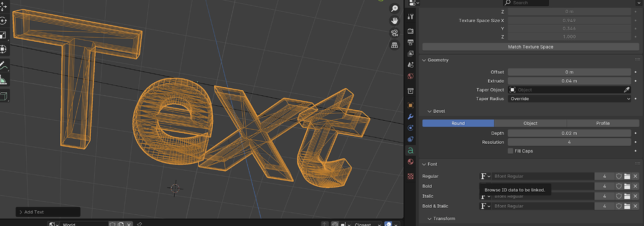Toggle fake user shield for Bold & Italic font
Screen dimensions: 644x226
tap(619, 206)
